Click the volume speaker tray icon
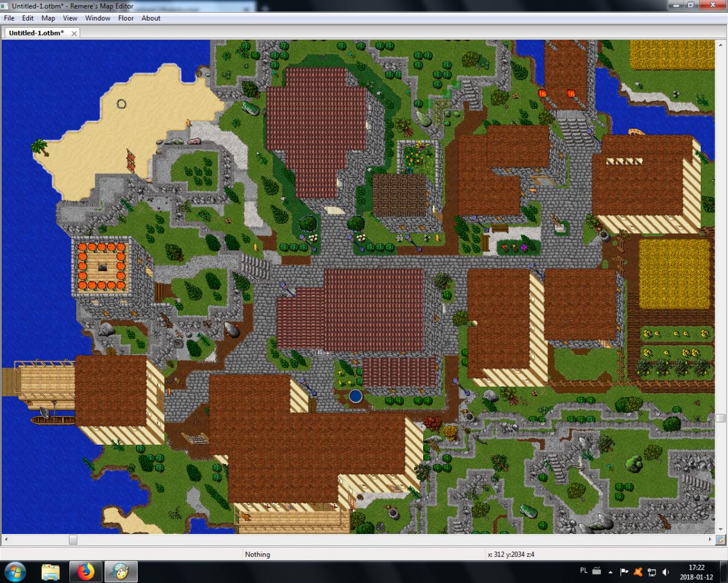The height and width of the screenshot is (583, 728). click(x=666, y=572)
